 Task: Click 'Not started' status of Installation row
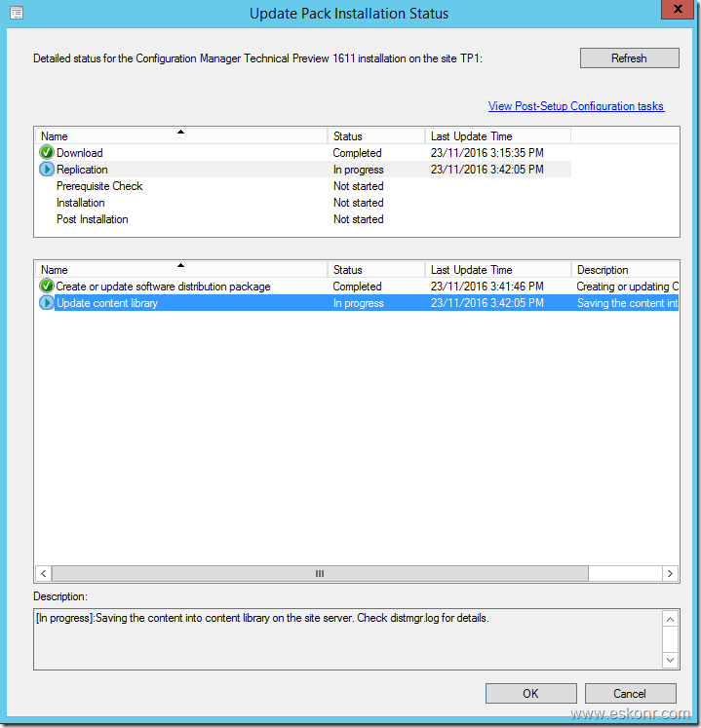coord(358,203)
